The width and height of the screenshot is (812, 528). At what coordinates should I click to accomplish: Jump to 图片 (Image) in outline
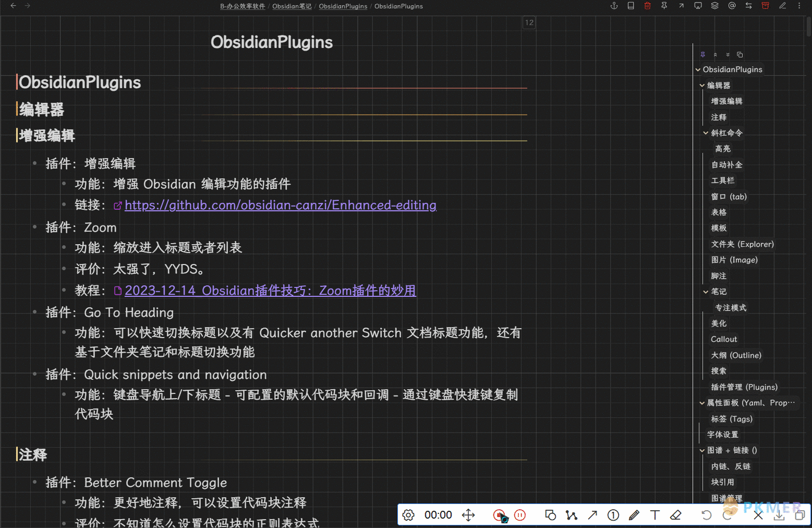[x=734, y=260]
